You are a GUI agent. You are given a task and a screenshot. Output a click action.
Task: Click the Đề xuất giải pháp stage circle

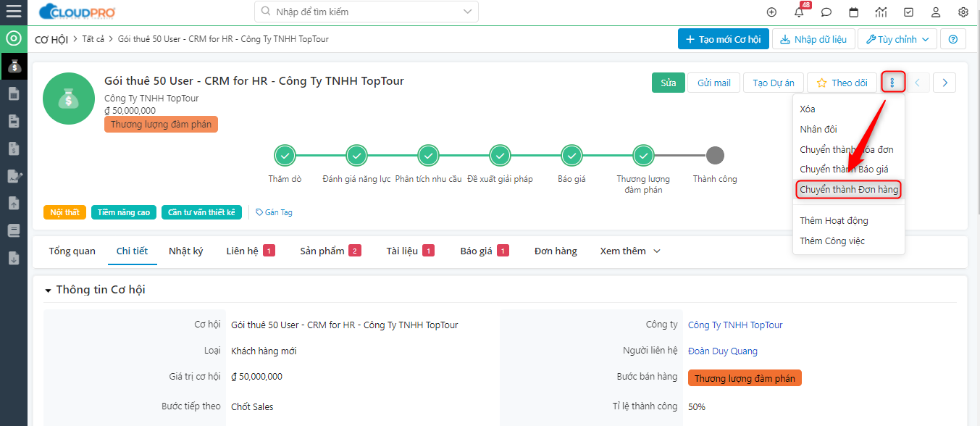point(500,155)
